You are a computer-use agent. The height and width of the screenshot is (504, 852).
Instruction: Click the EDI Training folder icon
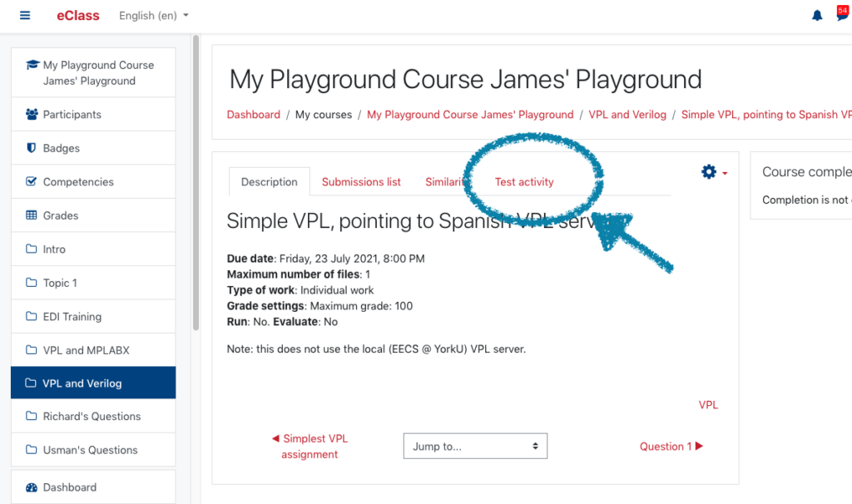[32, 316]
